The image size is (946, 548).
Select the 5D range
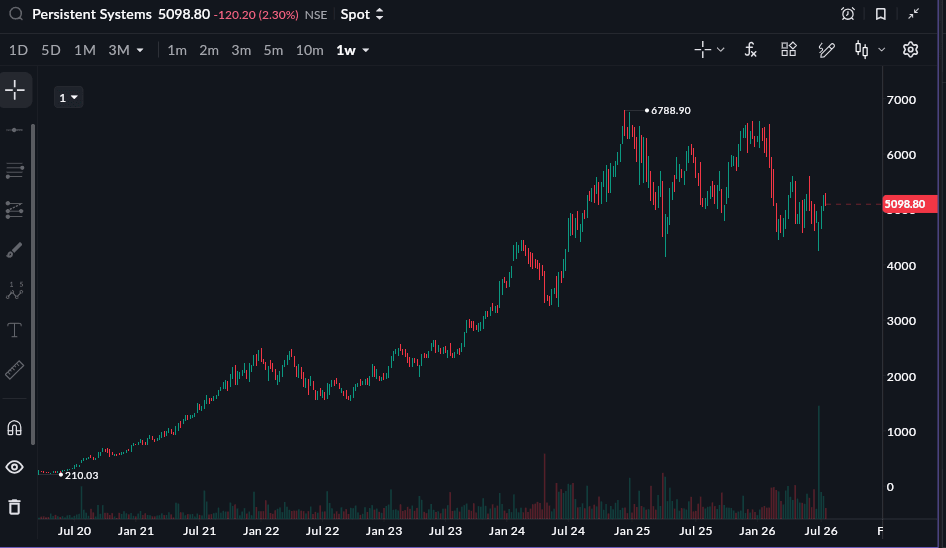(51, 50)
